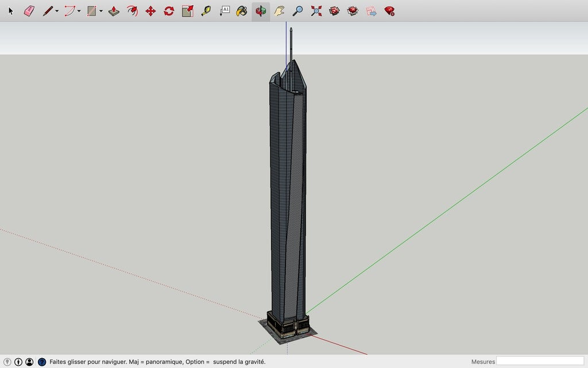Screen dimensions: 588x368
Task: Open the arc tool dropdown arrow
Action: pos(79,11)
